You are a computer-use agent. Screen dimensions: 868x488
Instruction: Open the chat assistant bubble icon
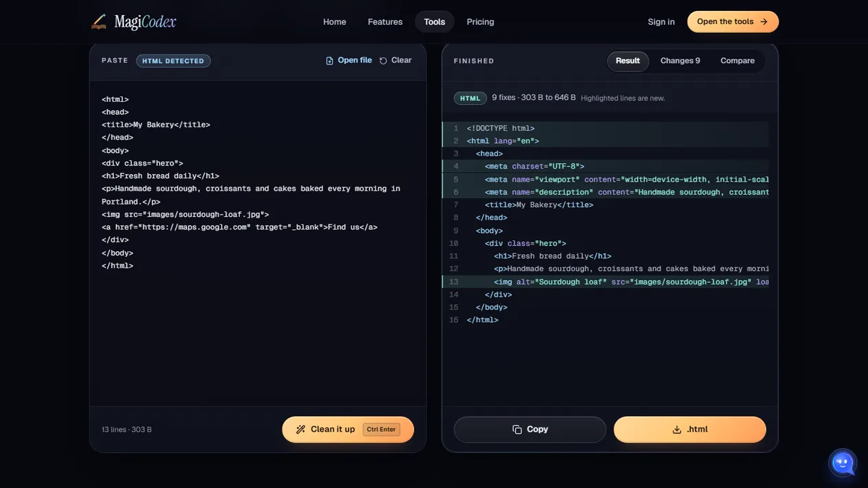point(843,463)
